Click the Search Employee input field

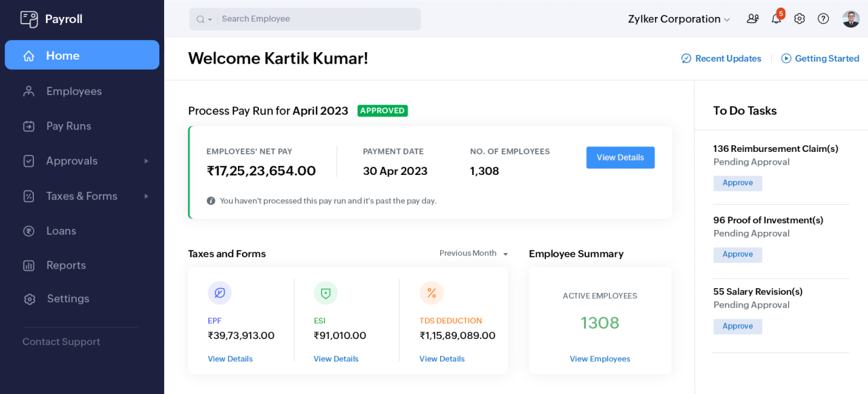[x=319, y=18]
